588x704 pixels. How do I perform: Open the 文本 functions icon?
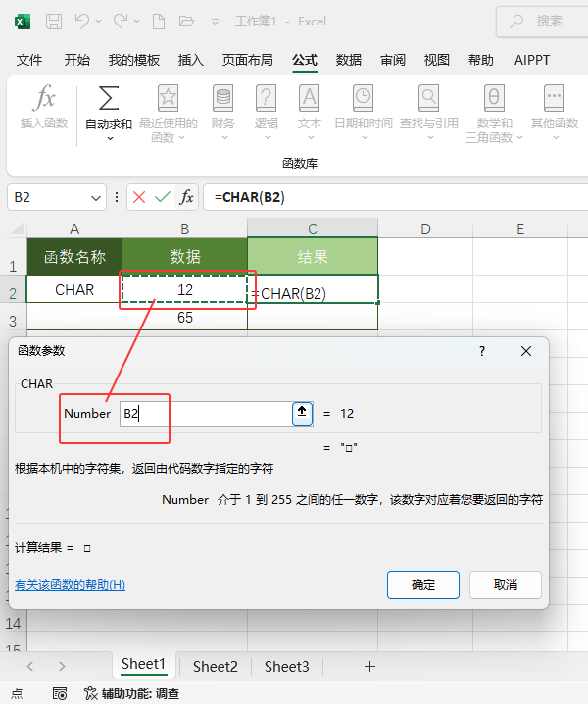310,98
